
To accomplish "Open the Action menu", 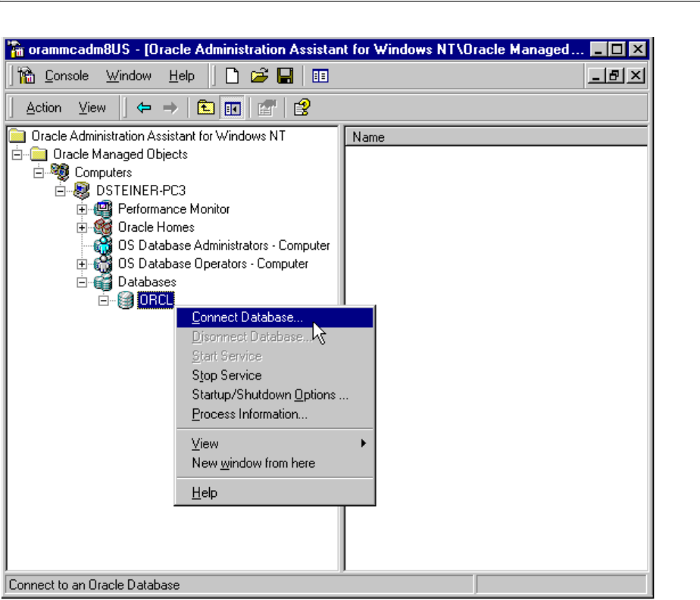I will [x=43, y=108].
